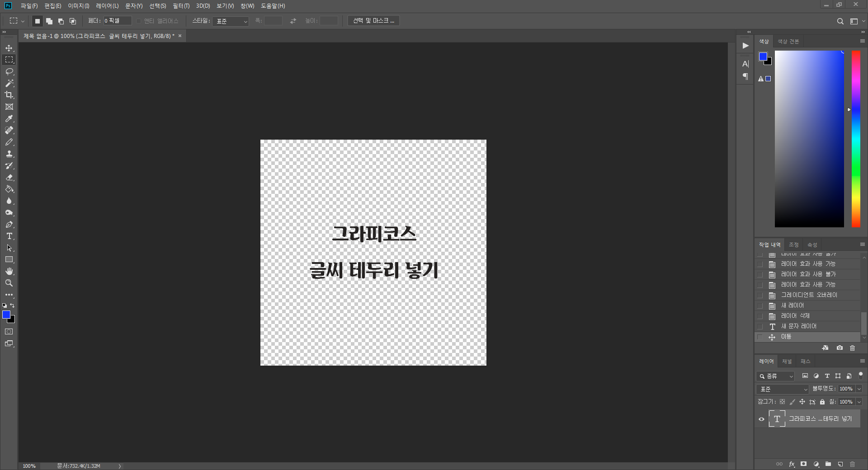
Task: Open the 칠 fill dropdown arrow
Action: click(x=859, y=402)
